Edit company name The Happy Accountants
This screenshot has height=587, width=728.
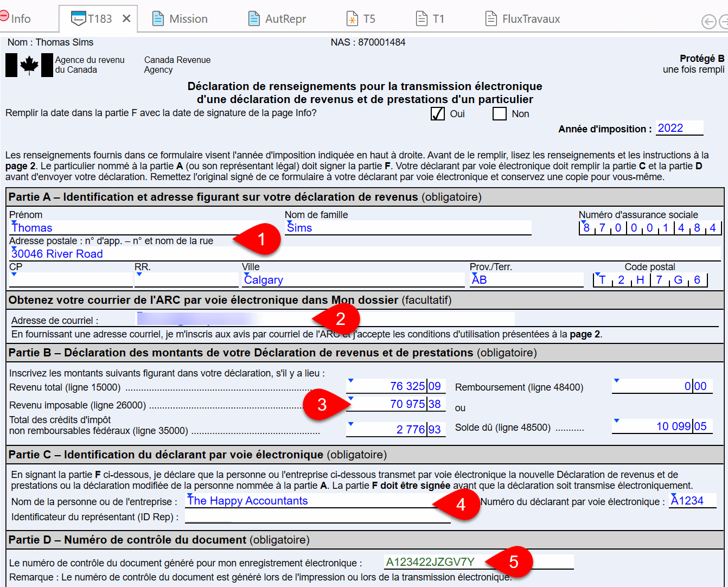pyautogui.click(x=318, y=501)
